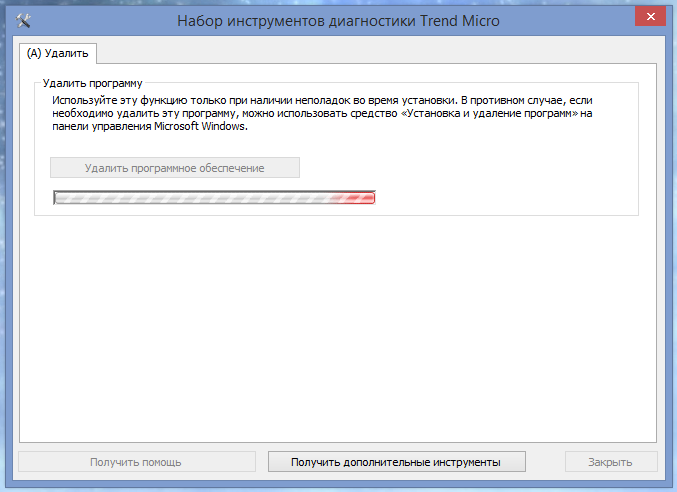Click the Удалить программное обеспечение button

coord(175,167)
